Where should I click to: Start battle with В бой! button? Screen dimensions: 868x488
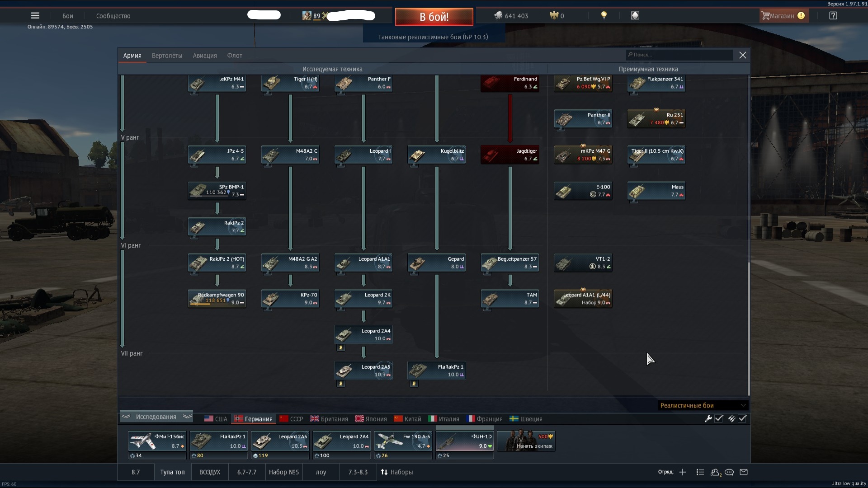[x=434, y=17]
